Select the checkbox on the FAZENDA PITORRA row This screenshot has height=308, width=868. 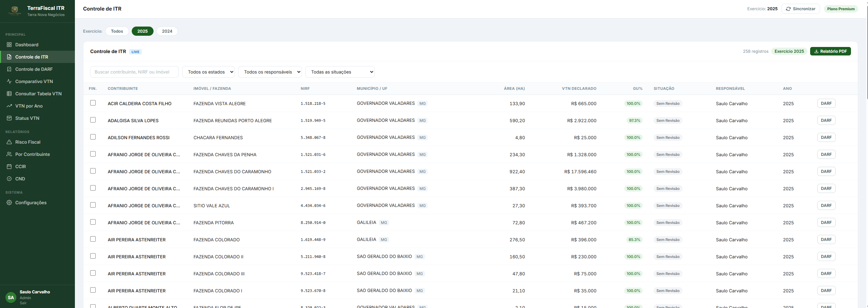tap(93, 222)
